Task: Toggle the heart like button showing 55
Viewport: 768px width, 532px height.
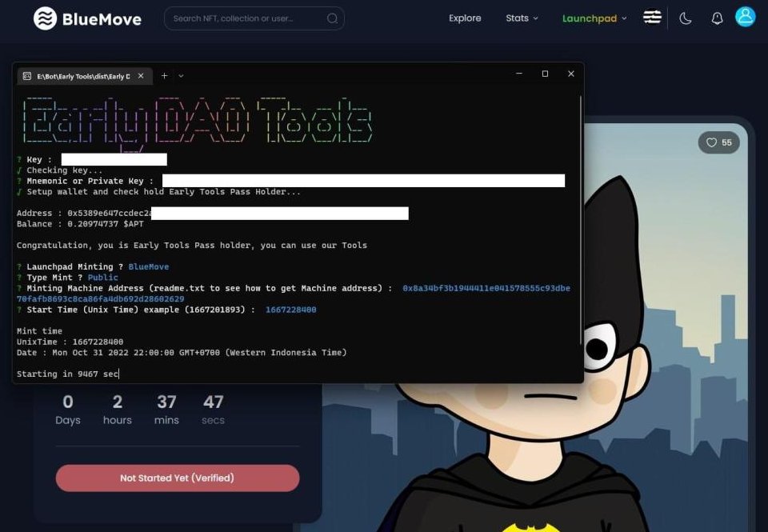Action: [x=718, y=142]
